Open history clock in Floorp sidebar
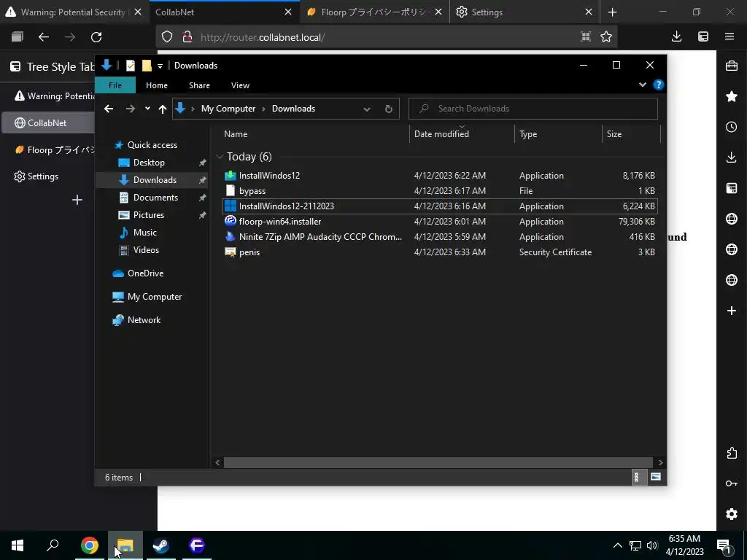The width and height of the screenshot is (747, 560). pyautogui.click(x=731, y=127)
